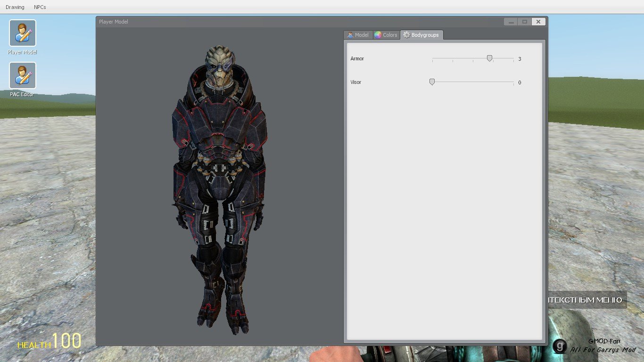Switch to the Model tab
Image resolution: width=644 pixels, height=362 pixels.
pos(358,35)
